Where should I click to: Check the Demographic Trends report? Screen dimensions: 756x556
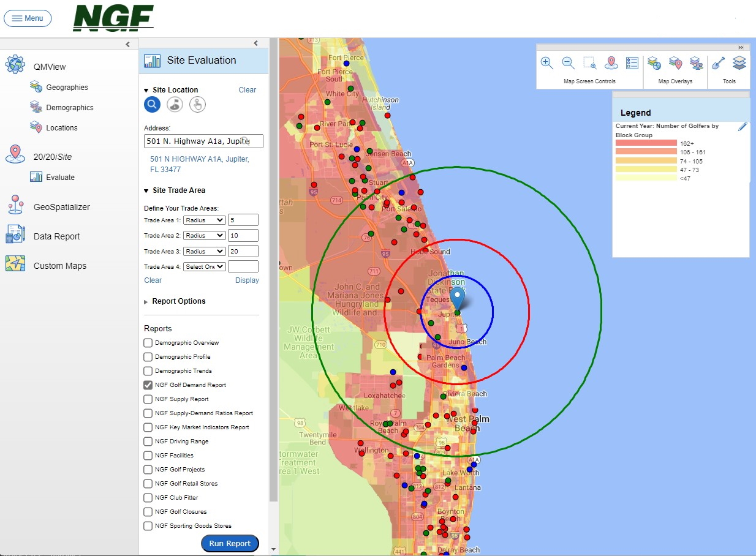pos(148,371)
